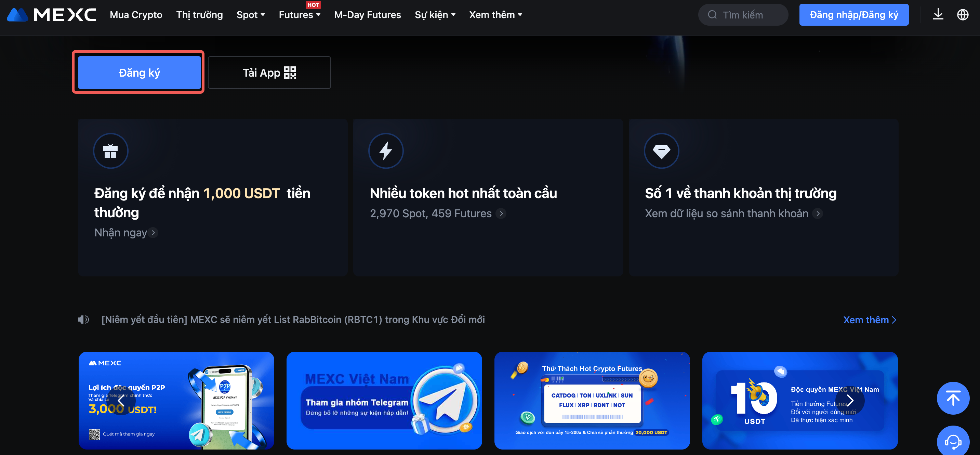
Task: Click the announcement speaker icon
Action: (83, 320)
